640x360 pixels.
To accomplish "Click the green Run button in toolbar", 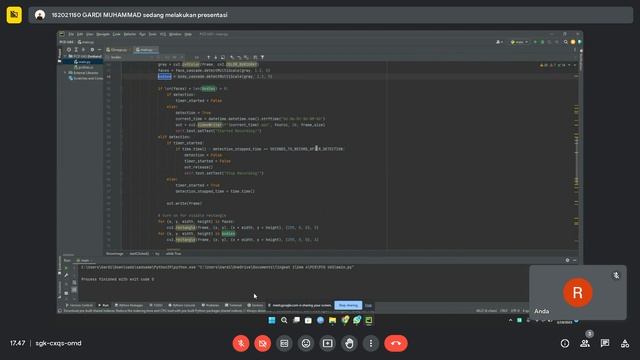I will 535,42.
